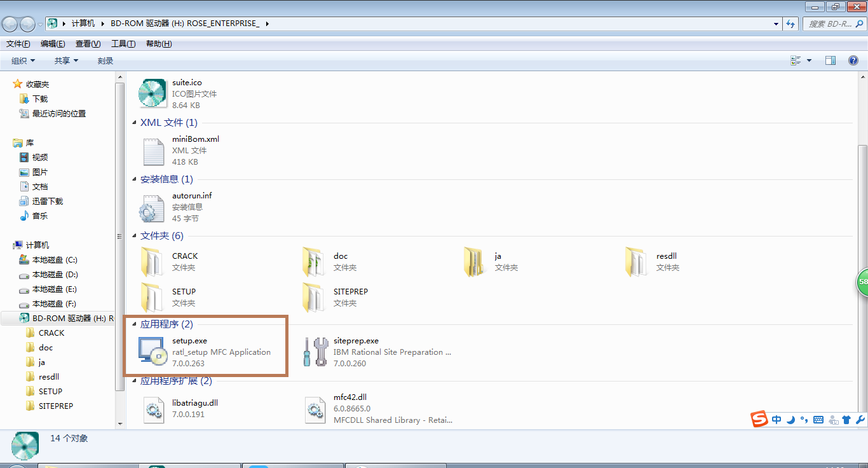Open the 编辑(E) menu

pos(53,44)
